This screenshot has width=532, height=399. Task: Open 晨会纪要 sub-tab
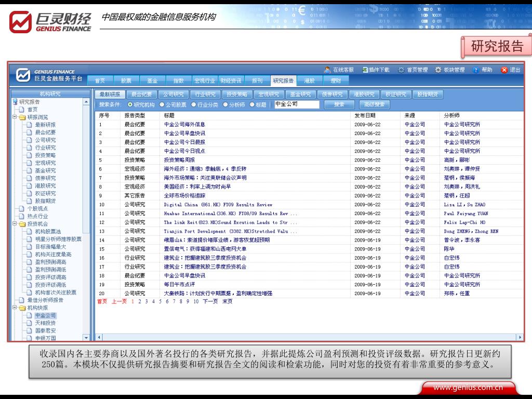[x=142, y=95]
